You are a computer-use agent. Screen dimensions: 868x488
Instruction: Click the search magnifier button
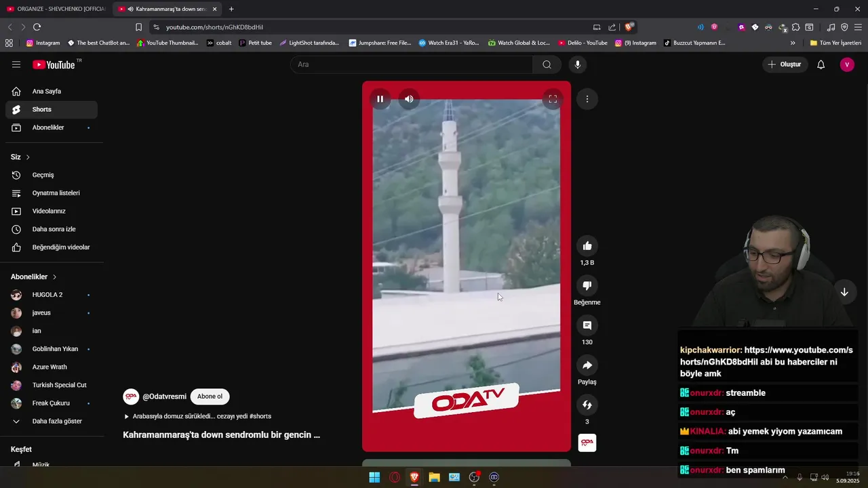tap(547, 64)
